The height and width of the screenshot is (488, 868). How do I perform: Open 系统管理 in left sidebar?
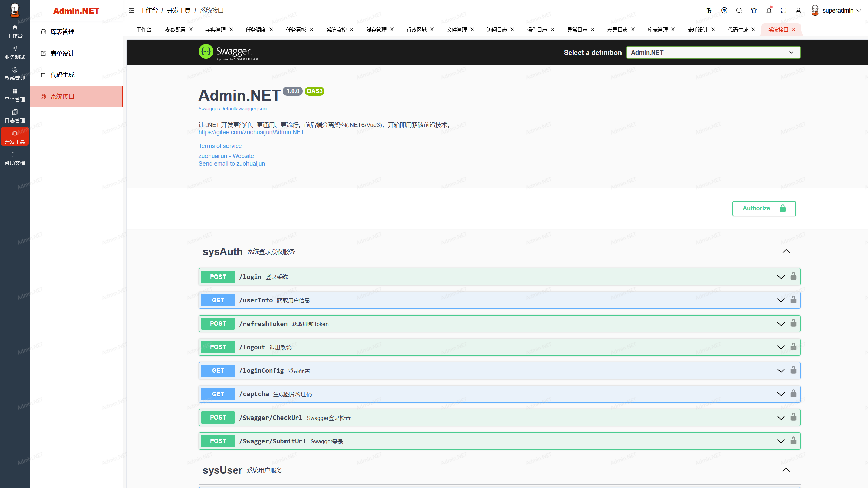15,74
